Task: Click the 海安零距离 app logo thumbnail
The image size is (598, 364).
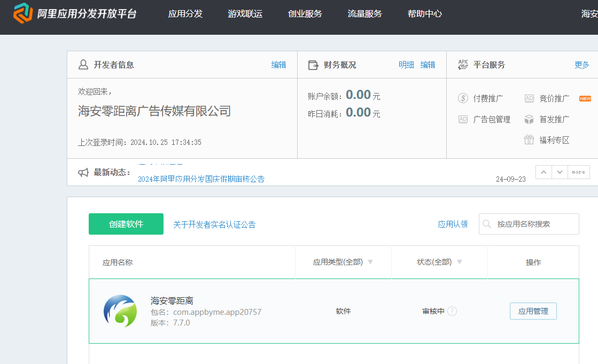Action: tap(120, 311)
